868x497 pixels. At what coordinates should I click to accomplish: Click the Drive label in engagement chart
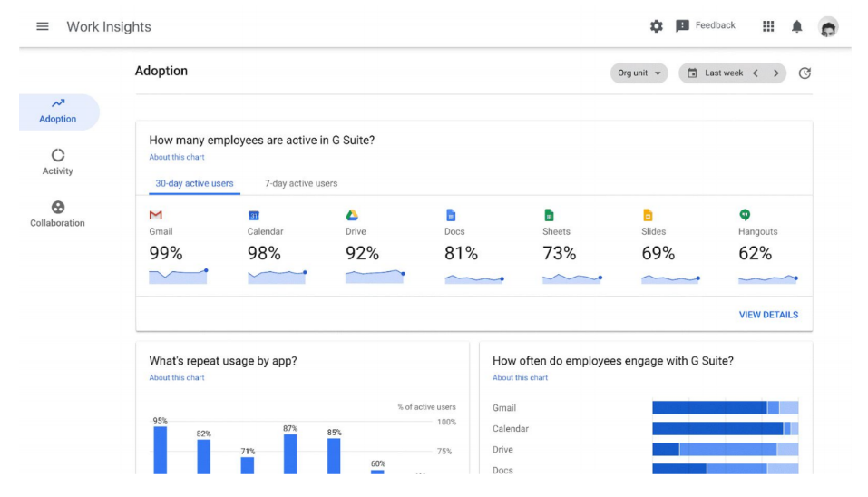[502, 450]
